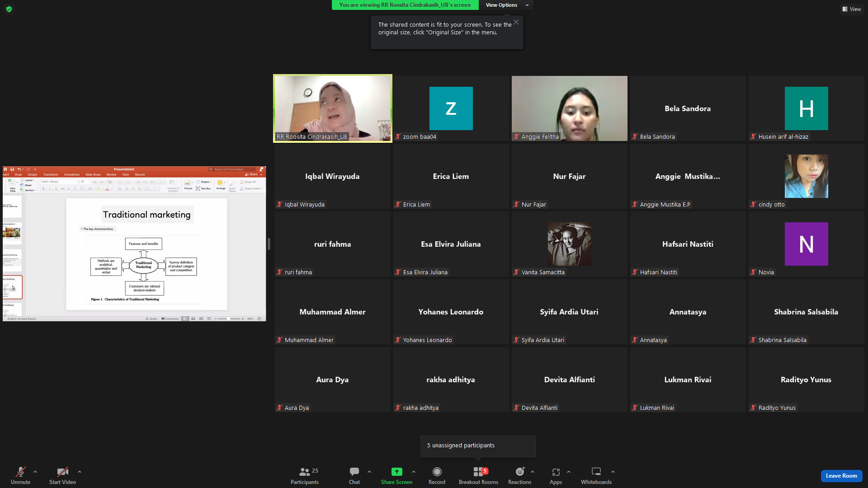868x488 pixels.
Task: Toggle Comments pane in PowerPoint status bar
Action: [170, 319]
